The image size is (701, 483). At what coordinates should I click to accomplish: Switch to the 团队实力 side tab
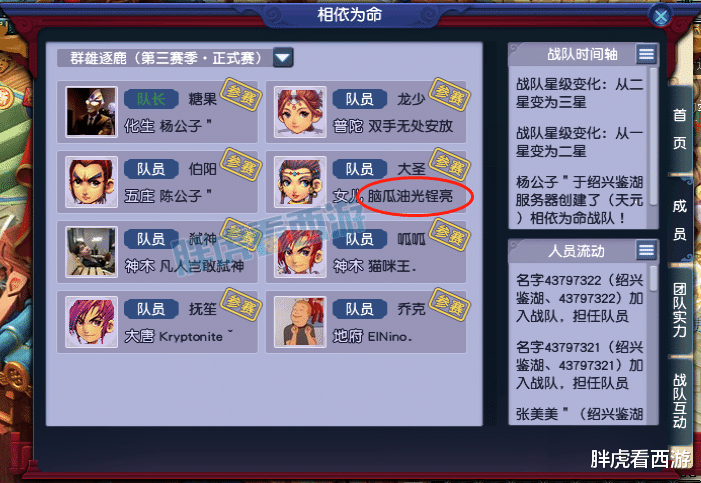click(680, 309)
